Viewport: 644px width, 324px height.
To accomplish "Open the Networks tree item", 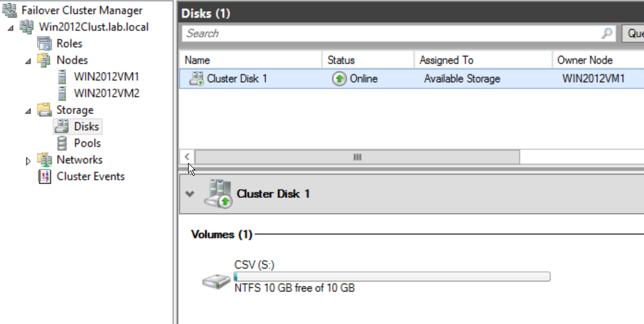I will click(80, 159).
